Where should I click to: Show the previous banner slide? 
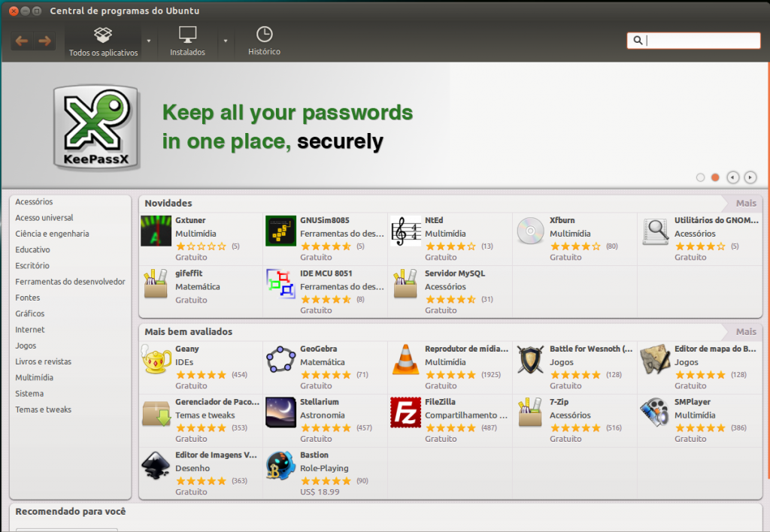coord(732,177)
